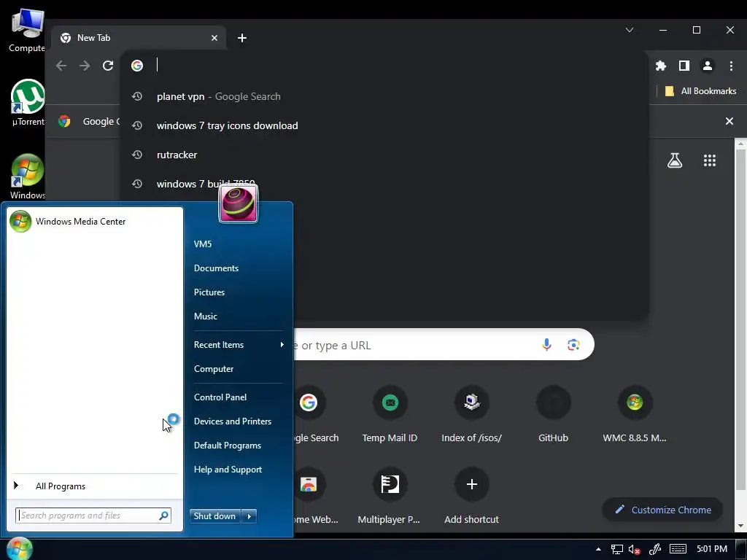This screenshot has height=560, width=747.
Task: Click the Windows Start orb
Action: [20, 548]
